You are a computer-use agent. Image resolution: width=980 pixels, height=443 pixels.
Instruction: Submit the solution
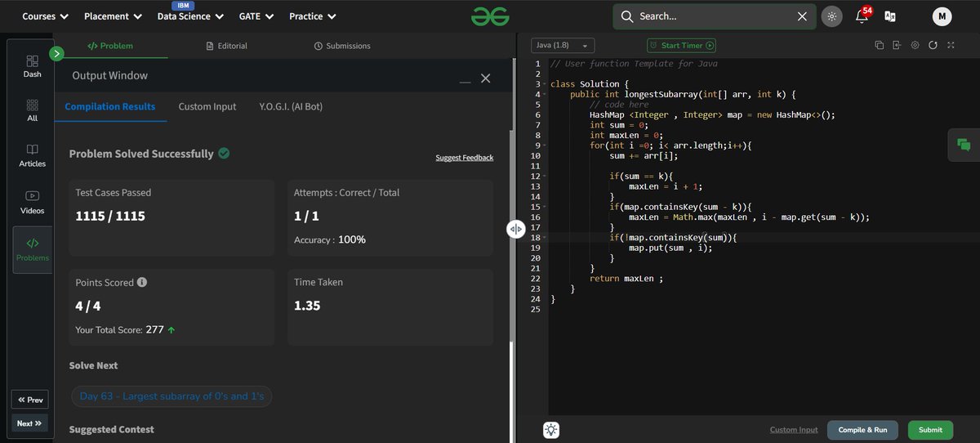coord(930,429)
